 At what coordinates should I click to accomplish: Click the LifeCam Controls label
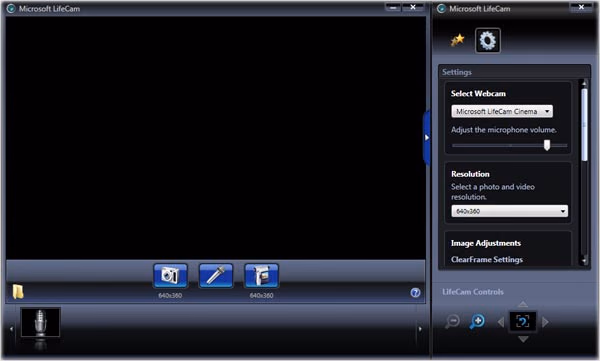tap(473, 292)
